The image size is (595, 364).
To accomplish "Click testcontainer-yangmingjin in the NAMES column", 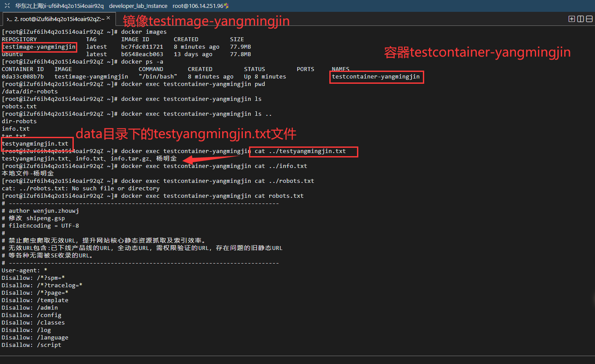I will pyautogui.click(x=376, y=77).
